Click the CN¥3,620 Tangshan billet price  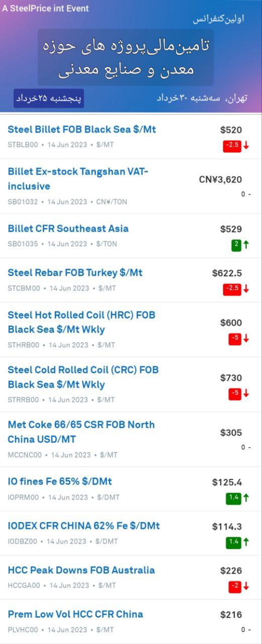click(x=220, y=179)
